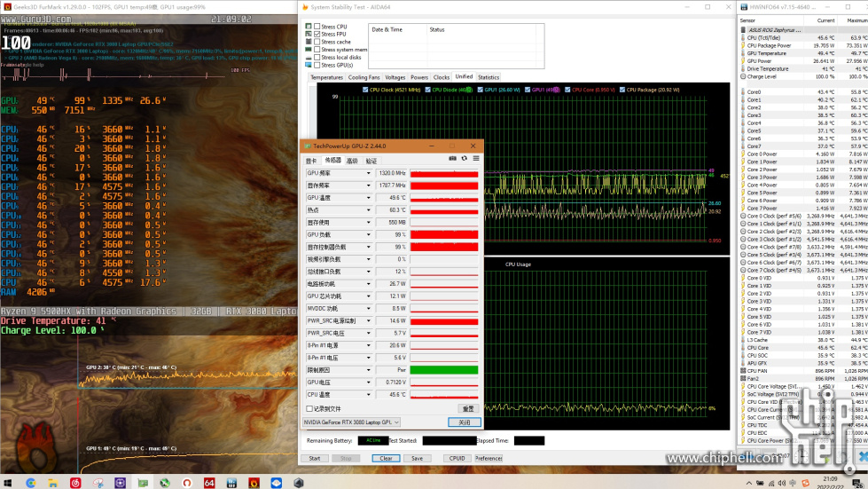Switch to GPU-Z green card taskbar icon
Viewport: 868px width, 489px height.
pyautogui.click(x=143, y=483)
